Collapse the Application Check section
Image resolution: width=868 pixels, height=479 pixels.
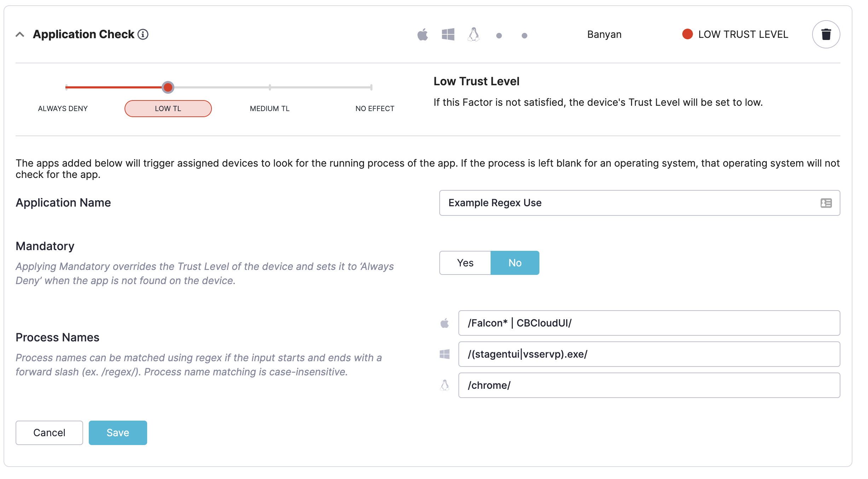20,34
